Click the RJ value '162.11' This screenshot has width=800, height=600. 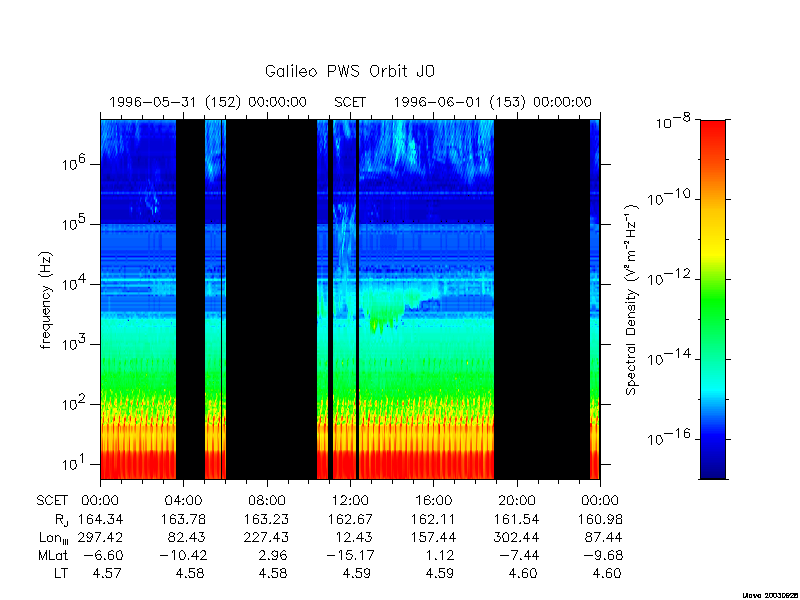434,519
